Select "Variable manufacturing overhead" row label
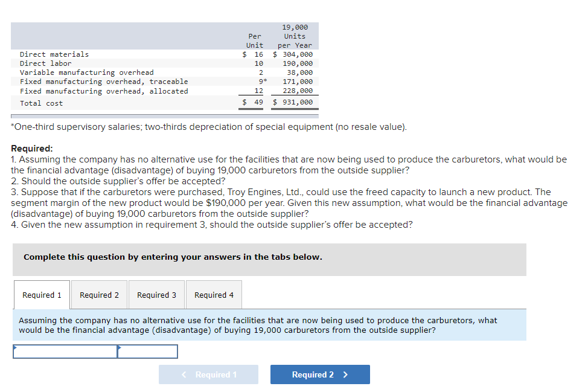 pyautogui.click(x=86, y=72)
